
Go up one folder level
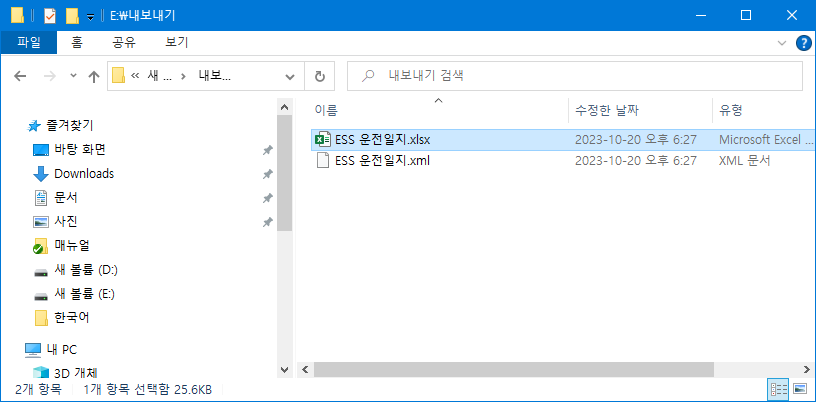point(94,77)
